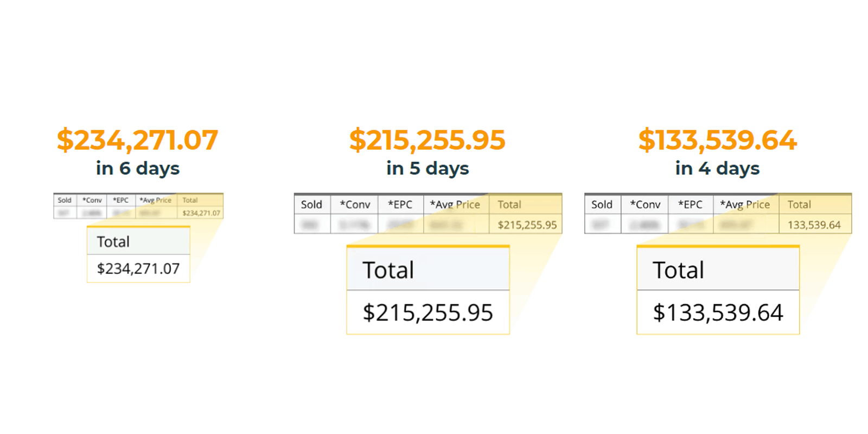Click the $215,255.95 cell in middle table
This screenshot has width=868, height=434.
coord(527,225)
